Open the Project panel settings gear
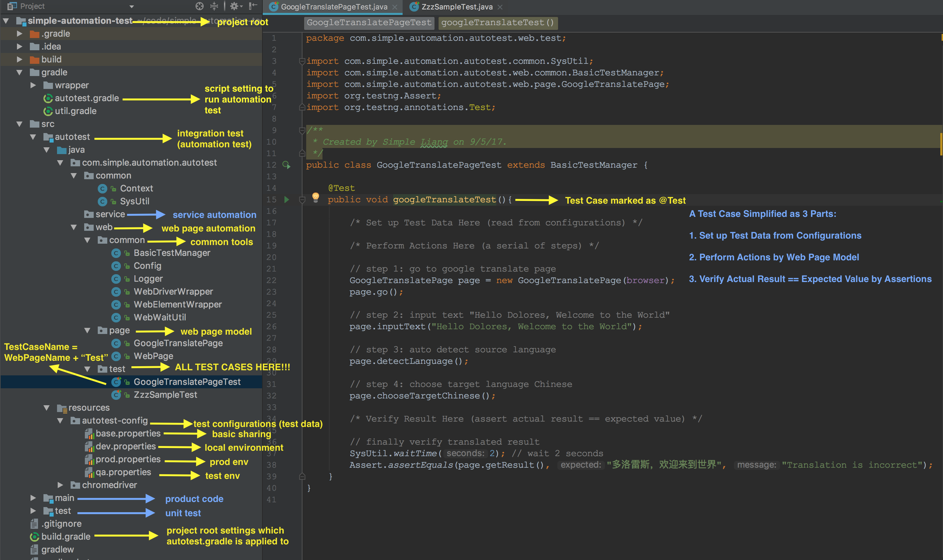This screenshot has height=560, width=943. coord(234,6)
